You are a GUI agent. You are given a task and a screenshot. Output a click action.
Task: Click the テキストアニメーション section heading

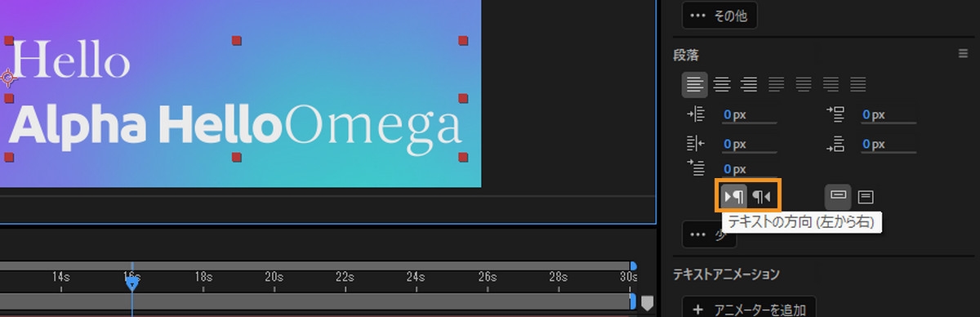tap(727, 274)
